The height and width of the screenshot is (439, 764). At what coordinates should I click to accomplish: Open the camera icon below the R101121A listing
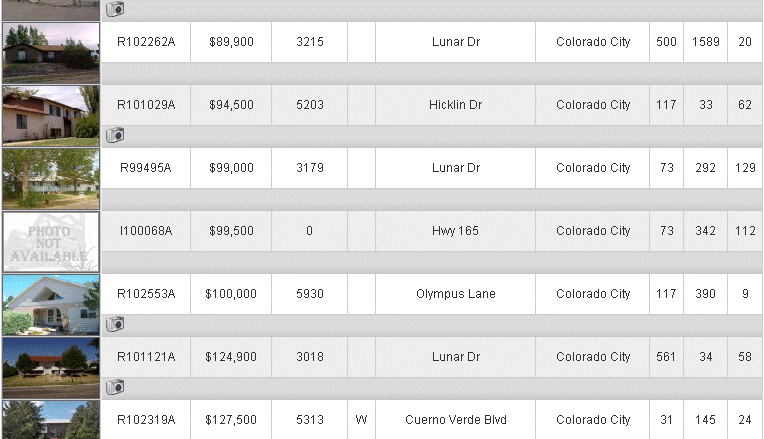tap(115, 387)
